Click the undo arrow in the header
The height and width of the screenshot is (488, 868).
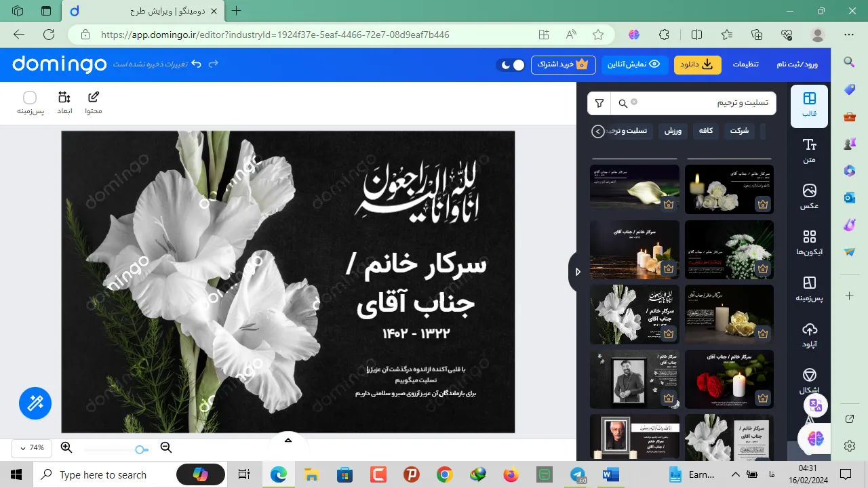(196, 64)
